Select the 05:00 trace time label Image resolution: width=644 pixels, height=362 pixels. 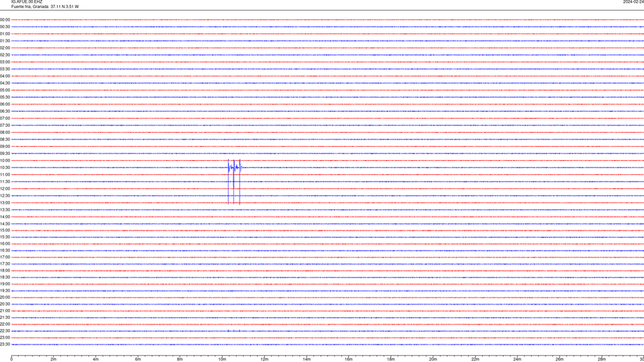pos(5,90)
